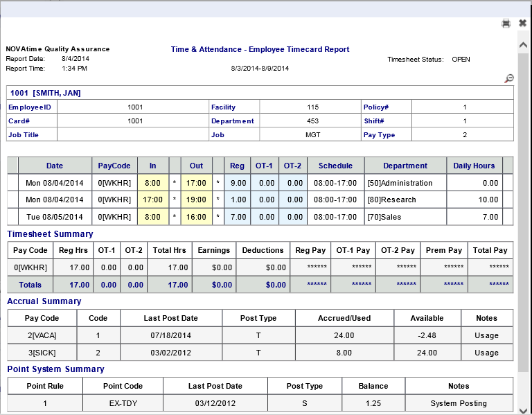This screenshot has height=415, width=532.
Task: Click the [70]Sales department cell
Action: pos(405,216)
